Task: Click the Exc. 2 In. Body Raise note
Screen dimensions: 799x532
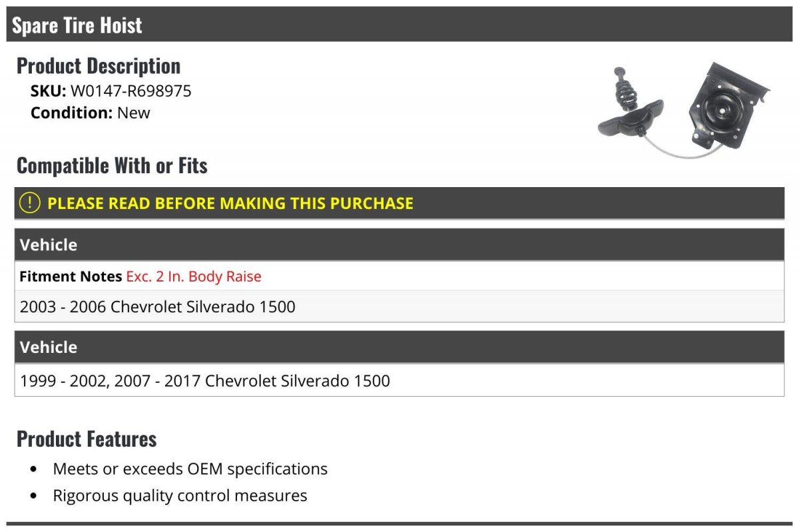Action: click(x=194, y=276)
